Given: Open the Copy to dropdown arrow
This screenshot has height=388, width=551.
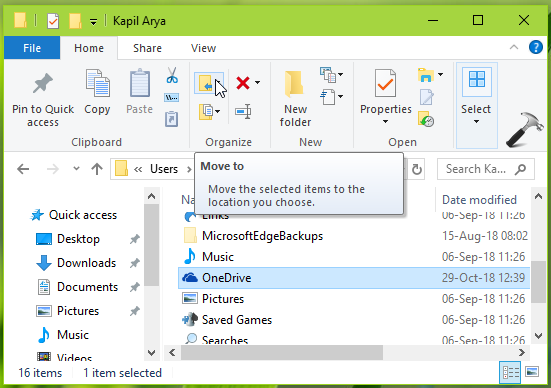Looking at the screenshot, I should pos(218,112).
